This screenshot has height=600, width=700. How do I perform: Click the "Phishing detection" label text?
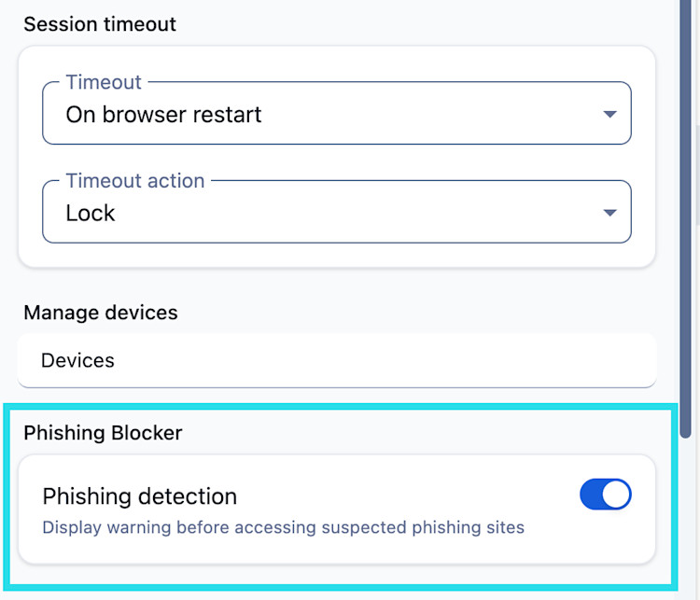[x=140, y=495]
